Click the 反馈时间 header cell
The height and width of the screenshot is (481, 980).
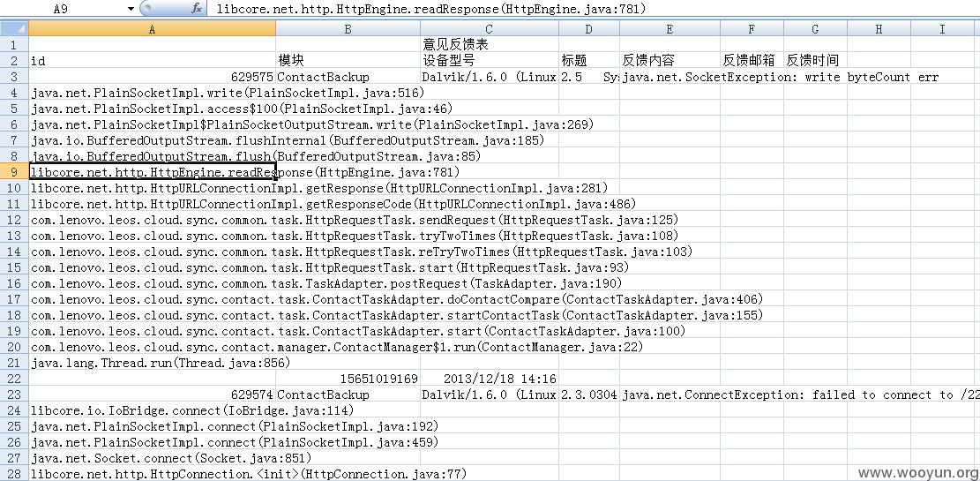(x=816, y=61)
